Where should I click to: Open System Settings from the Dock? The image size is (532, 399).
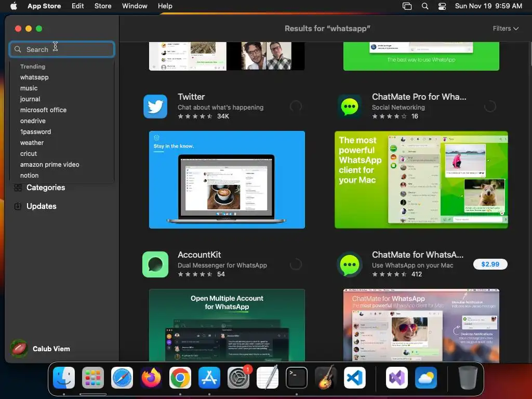(238, 378)
